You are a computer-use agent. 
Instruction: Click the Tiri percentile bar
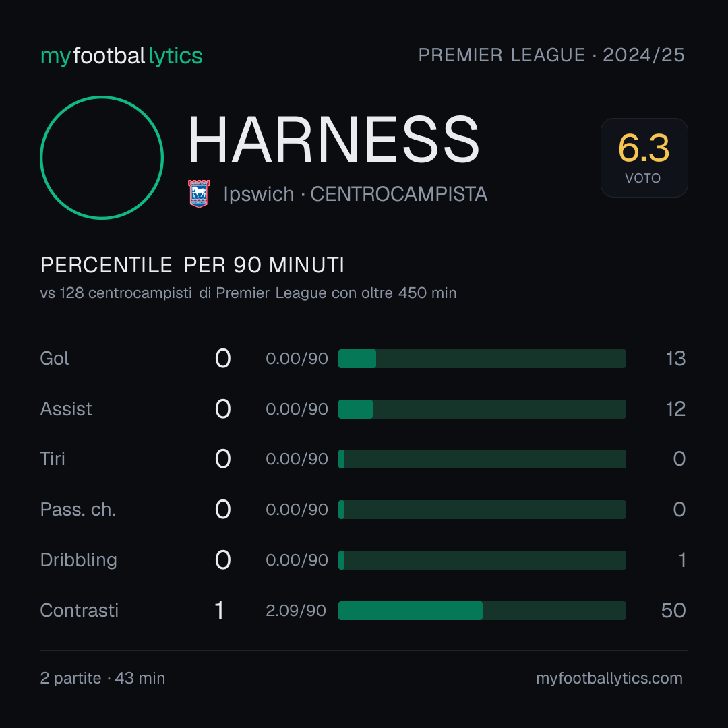482,459
